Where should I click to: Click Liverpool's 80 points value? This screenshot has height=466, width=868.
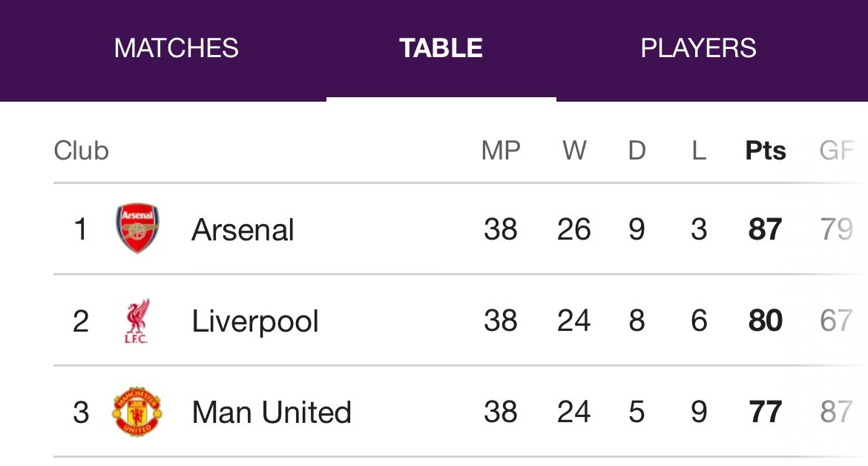pos(765,321)
